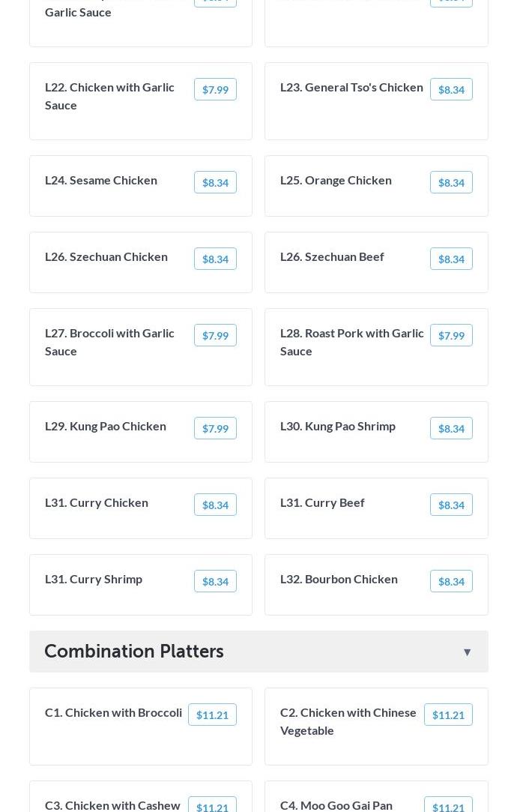Viewport: 517px width, 812px height.
Task: Select the L32. Bourbon Chicken item name
Action: click(x=339, y=579)
